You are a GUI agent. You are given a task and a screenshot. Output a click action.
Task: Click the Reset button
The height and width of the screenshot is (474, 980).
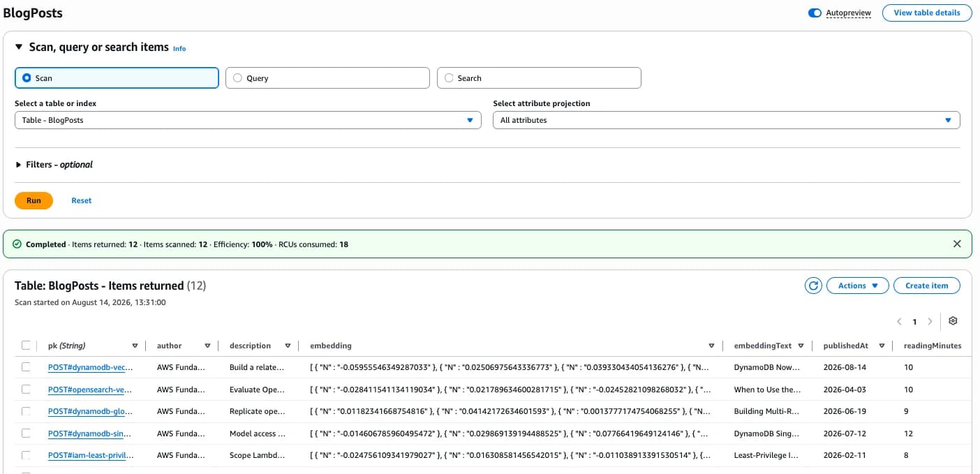[82, 200]
